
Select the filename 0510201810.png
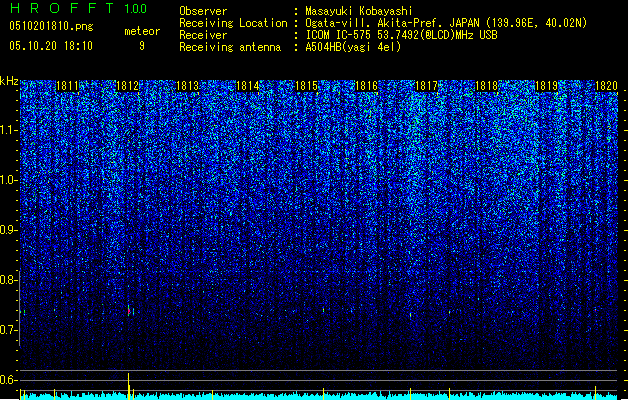(x=51, y=26)
